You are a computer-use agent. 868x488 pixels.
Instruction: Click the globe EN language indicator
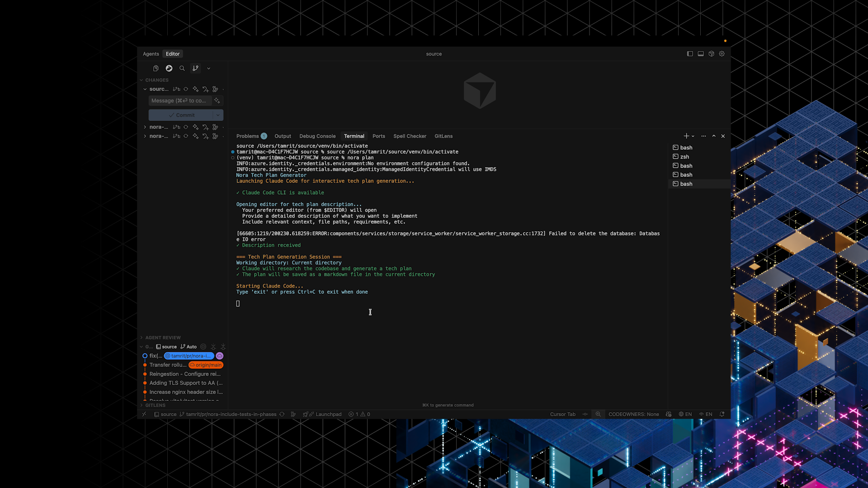[685, 414]
